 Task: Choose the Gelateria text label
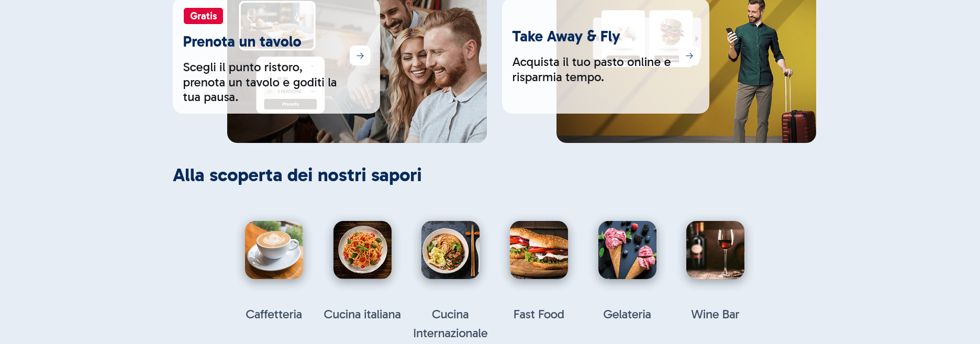pos(627,314)
